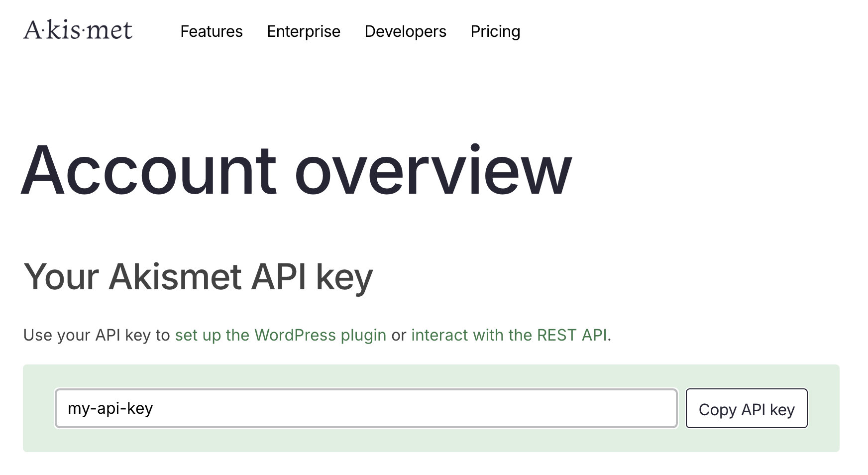Follow the set up the WordPress plugin link
The image size is (868, 475).
point(280,335)
